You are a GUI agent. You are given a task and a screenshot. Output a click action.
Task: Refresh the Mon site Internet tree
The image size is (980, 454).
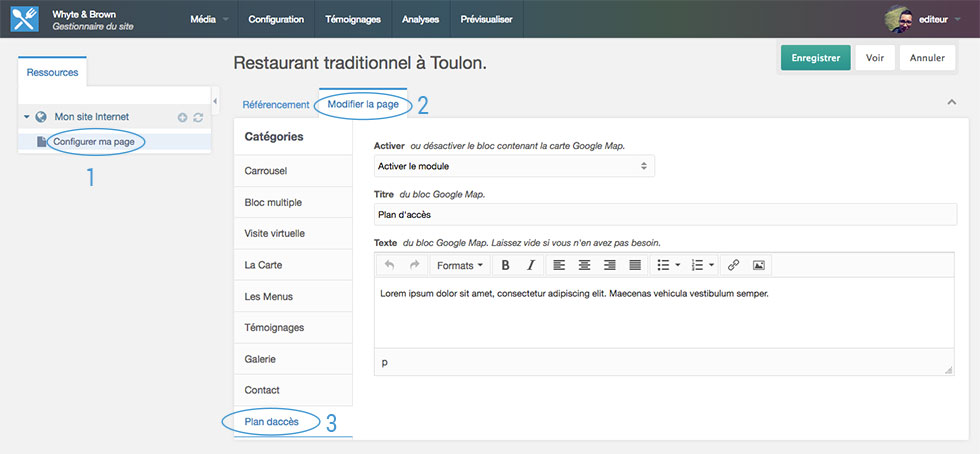pyautogui.click(x=198, y=117)
